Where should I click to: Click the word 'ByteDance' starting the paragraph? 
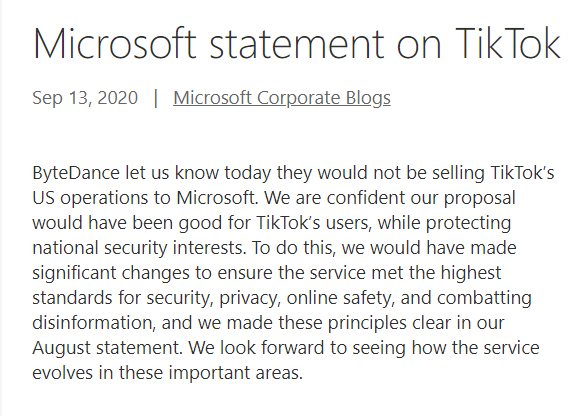tap(76, 173)
